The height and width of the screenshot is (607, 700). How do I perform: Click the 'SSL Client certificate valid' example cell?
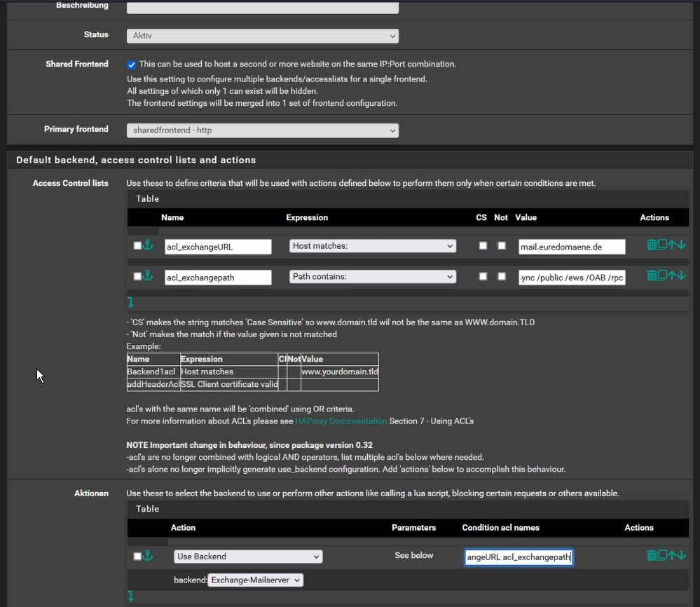click(229, 384)
